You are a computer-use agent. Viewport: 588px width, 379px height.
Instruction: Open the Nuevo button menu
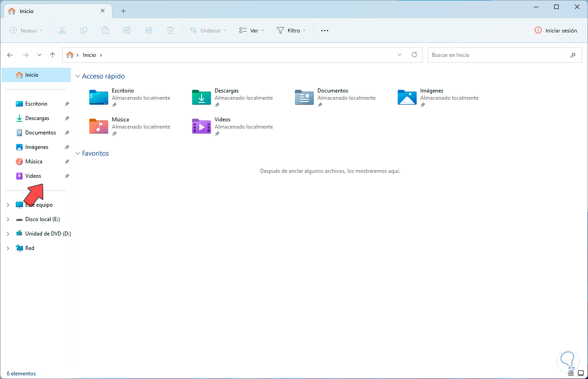click(26, 30)
